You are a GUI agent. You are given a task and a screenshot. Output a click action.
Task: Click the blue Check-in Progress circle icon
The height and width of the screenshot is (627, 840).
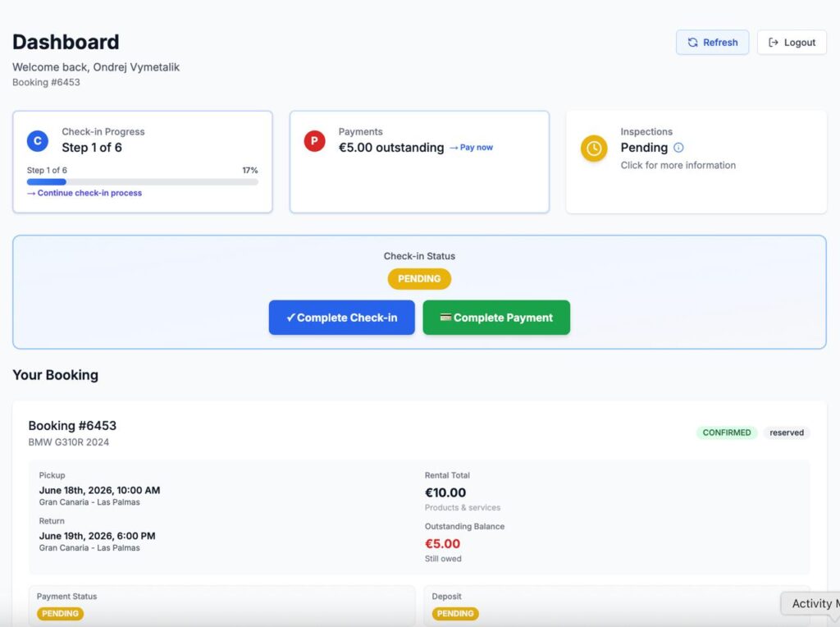click(37, 140)
